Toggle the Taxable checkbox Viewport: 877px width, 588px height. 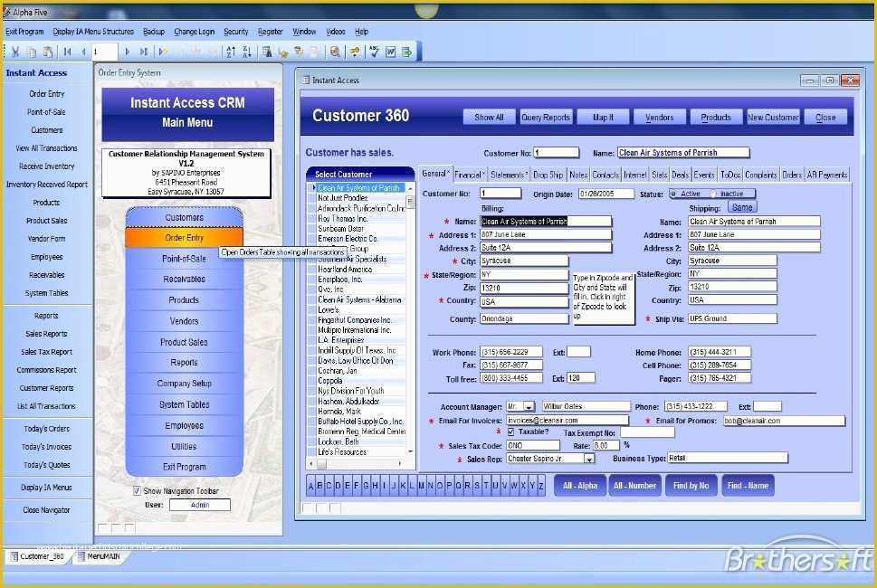tap(510, 432)
